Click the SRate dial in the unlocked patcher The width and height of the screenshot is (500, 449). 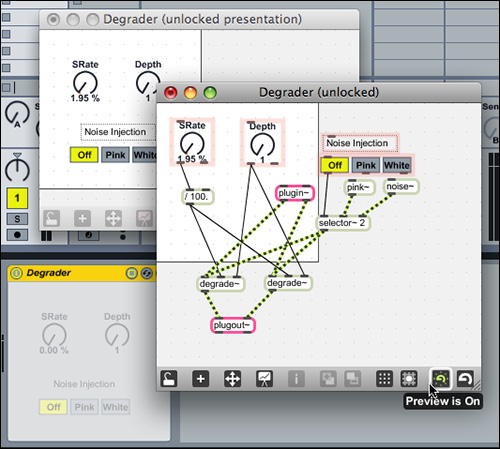pos(192,144)
